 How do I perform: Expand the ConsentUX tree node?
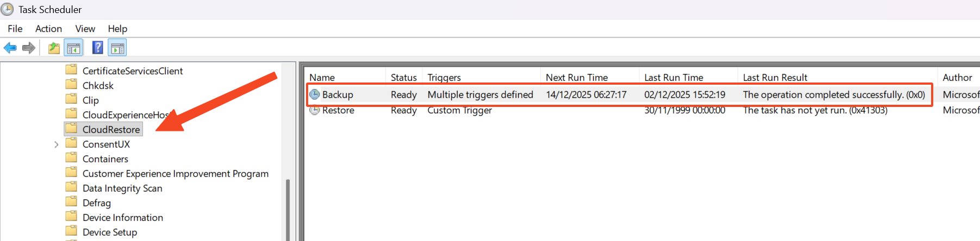point(56,144)
